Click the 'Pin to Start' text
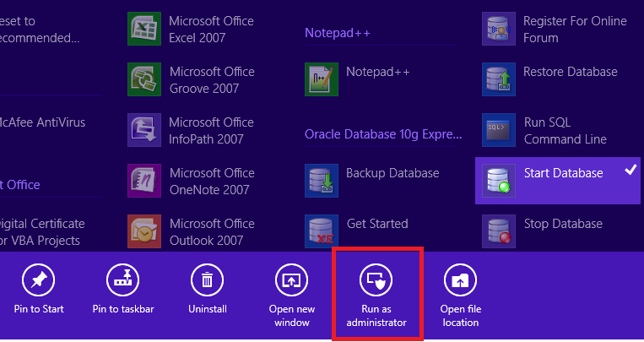 pos(39,309)
